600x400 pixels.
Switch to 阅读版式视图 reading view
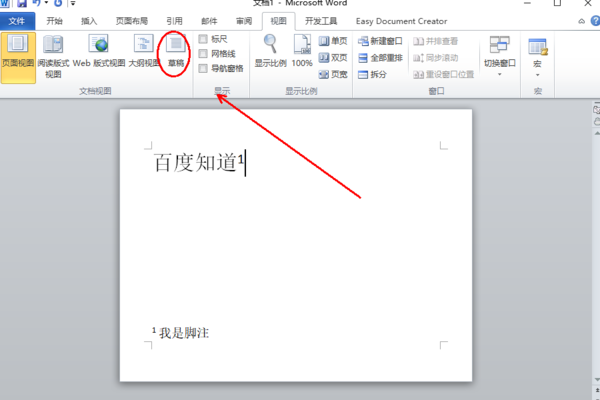click(53, 57)
